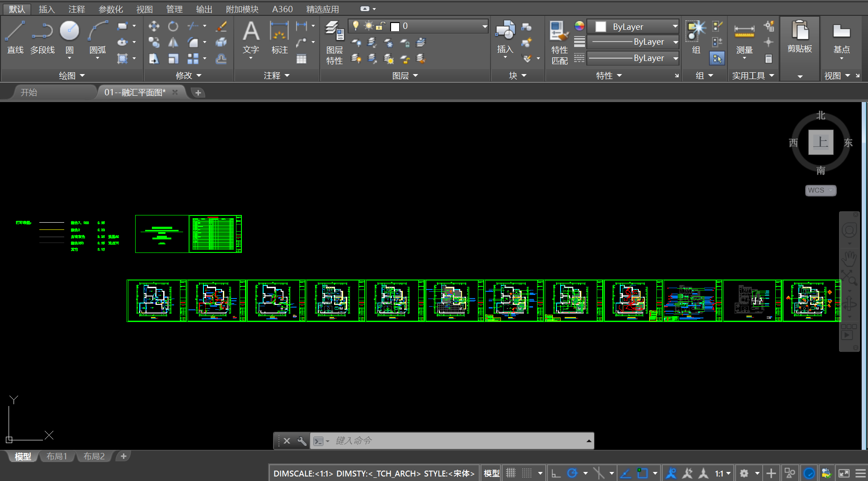Toggle grid display in status bar
Screen dimensions: 868x481
coord(511,473)
